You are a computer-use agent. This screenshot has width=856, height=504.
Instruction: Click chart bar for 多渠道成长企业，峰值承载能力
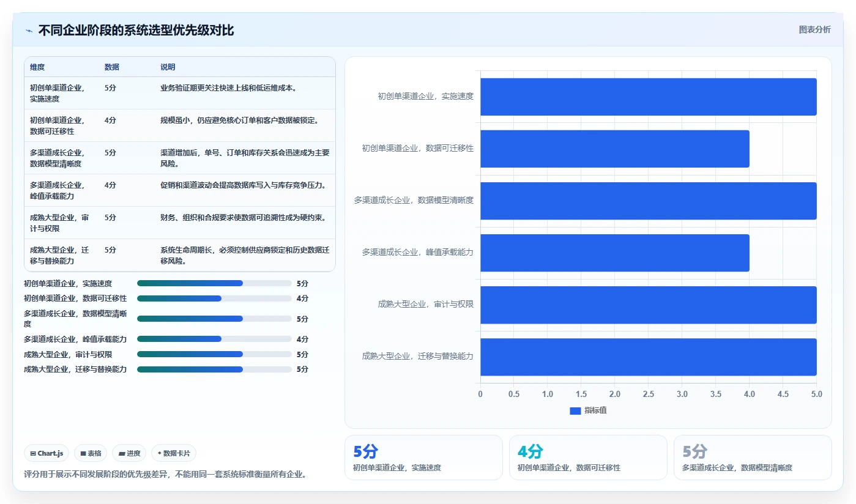pyautogui.click(x=614, y=253)
